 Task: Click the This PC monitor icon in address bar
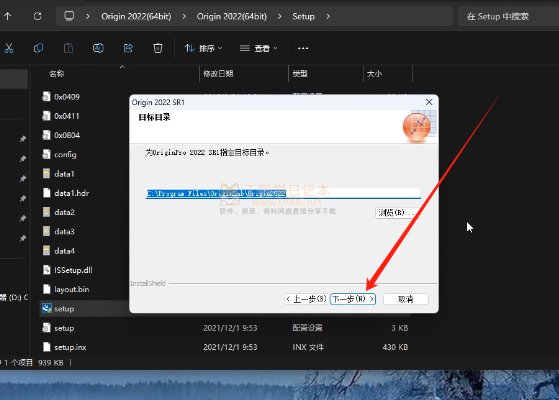point(69,16)
